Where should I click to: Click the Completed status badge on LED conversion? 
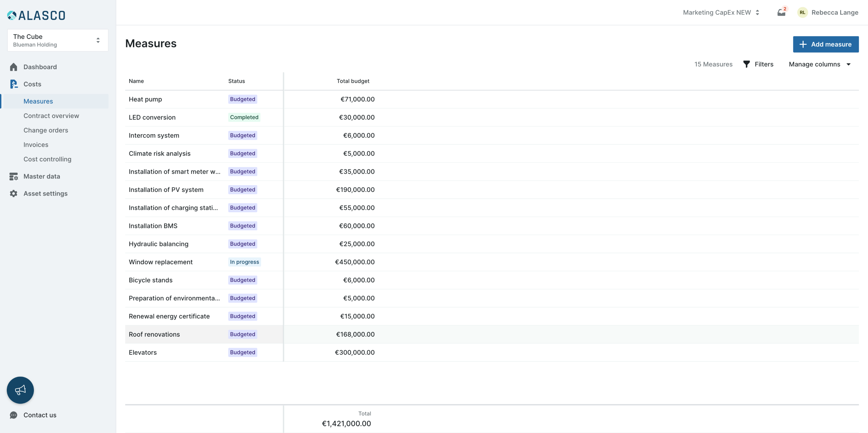point(244,117)
